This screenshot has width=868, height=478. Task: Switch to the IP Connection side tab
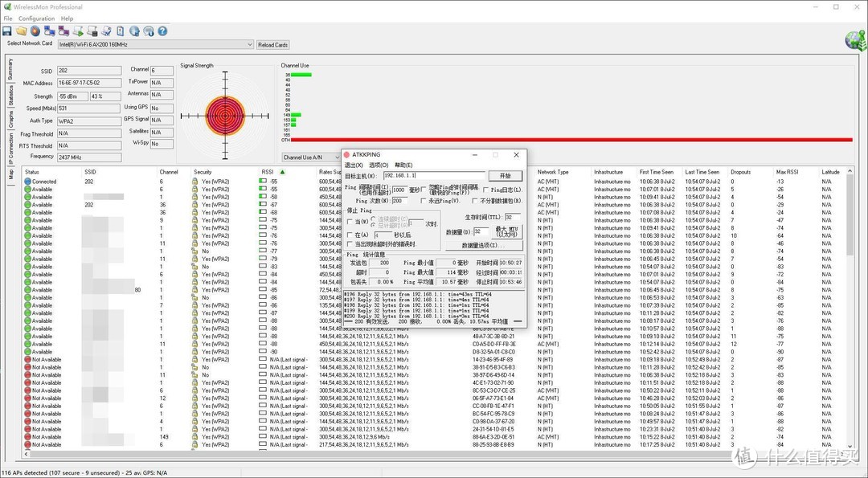click(x=10, y=149)
